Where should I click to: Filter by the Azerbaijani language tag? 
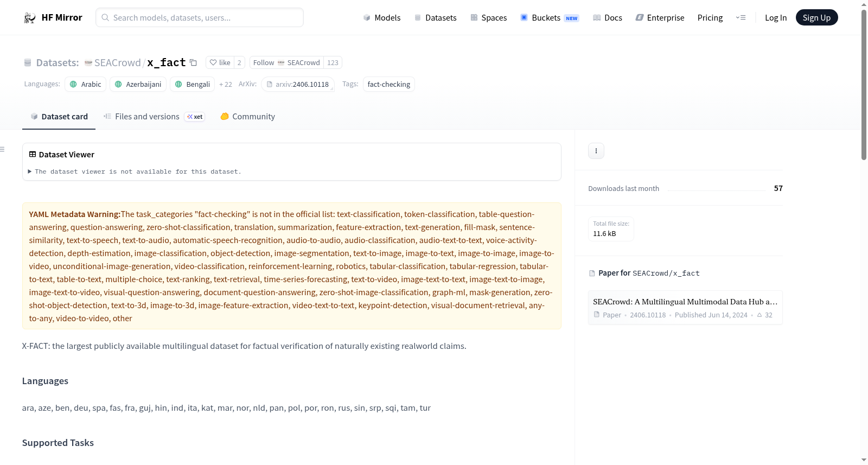[x=138, y=85]
